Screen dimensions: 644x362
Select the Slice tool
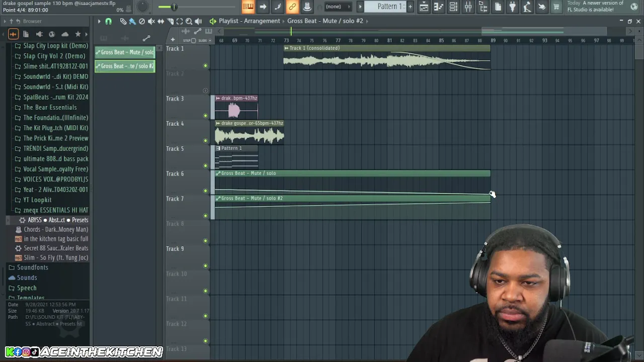coord(170,21)
